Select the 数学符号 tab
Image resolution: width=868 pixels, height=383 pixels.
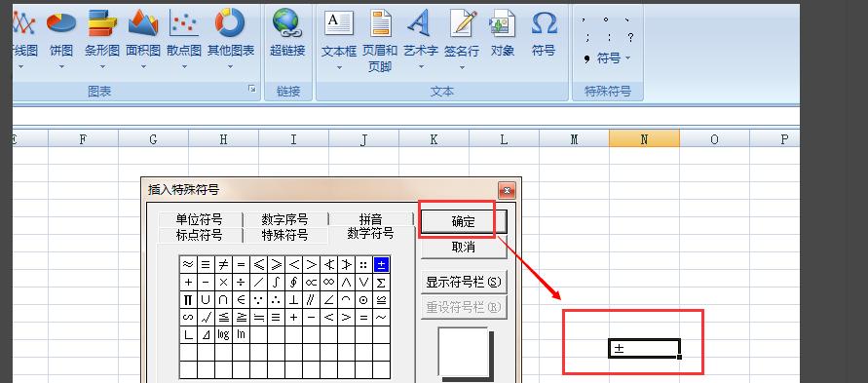371,233
